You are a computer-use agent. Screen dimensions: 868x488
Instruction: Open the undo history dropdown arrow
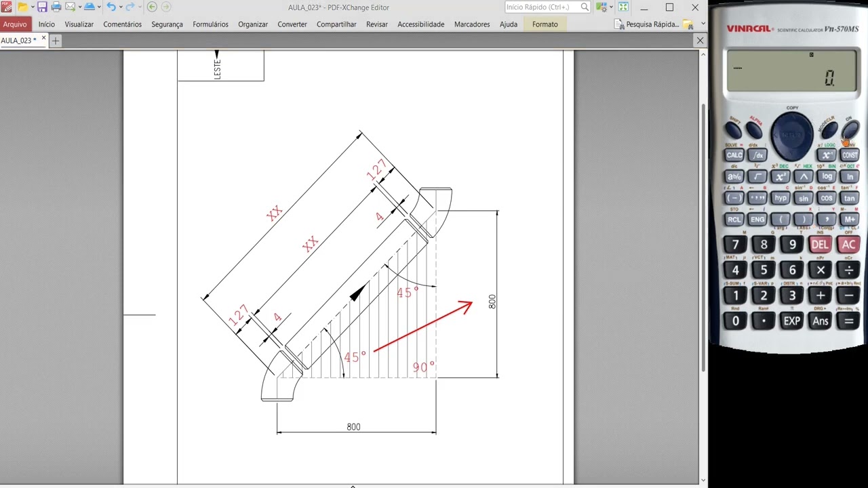pos(120,7)
